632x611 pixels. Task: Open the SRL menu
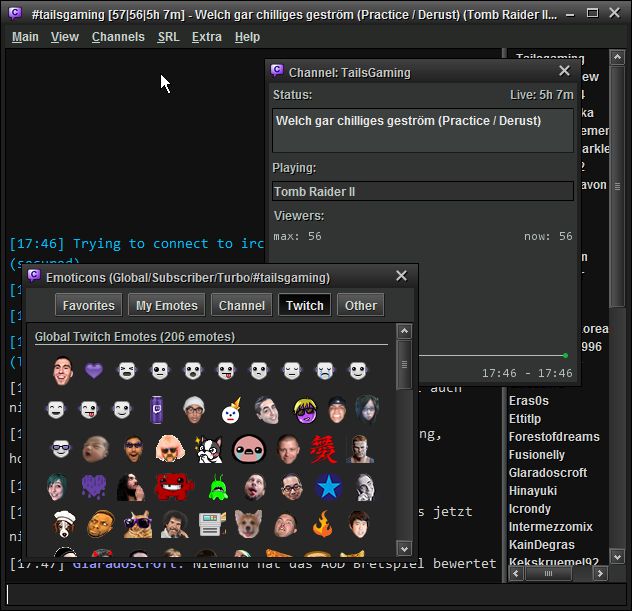click(168, 37)
